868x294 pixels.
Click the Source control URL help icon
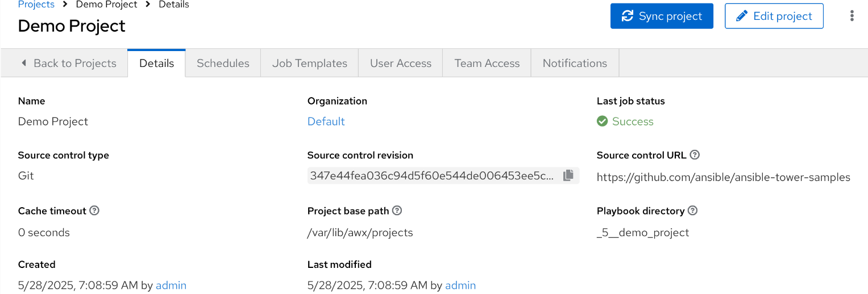(x=695, y=155)
